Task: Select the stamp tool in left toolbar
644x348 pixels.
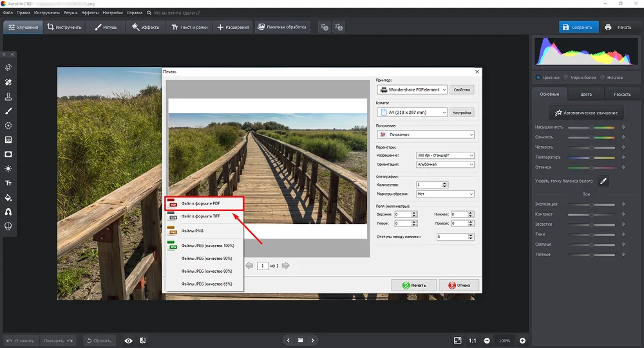Action: (x=8, y=96)
